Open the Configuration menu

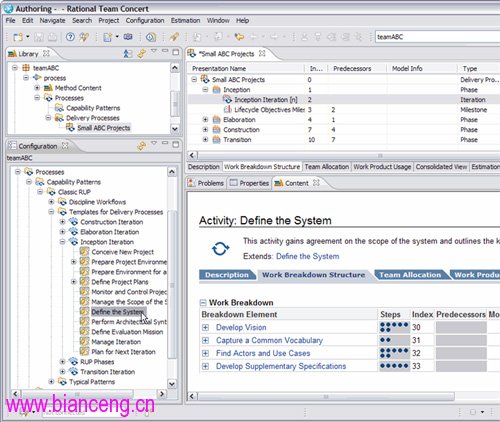(145, 21)
